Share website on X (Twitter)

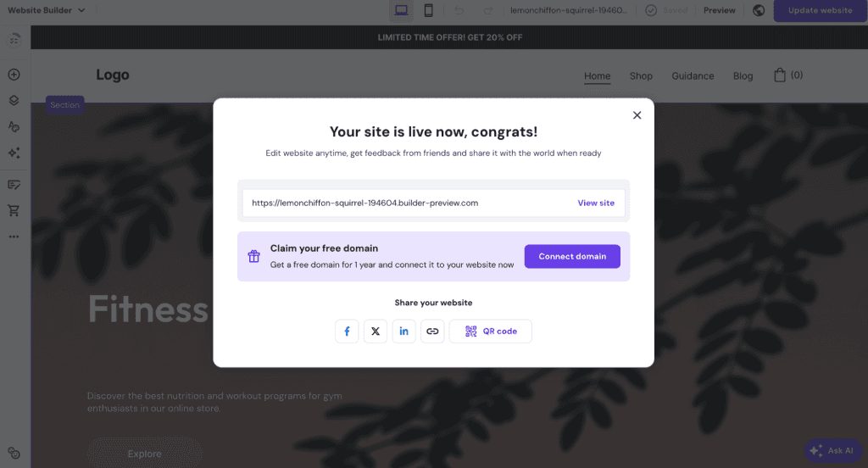pyautogui.click(x=376, y=331)
